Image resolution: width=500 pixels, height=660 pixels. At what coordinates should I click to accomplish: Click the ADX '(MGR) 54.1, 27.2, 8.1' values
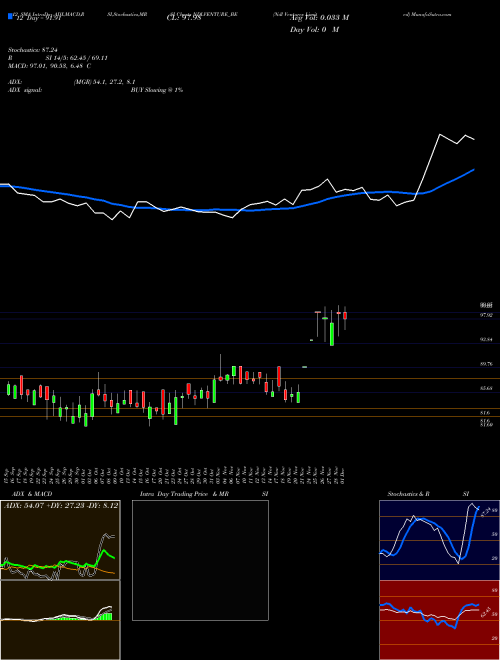(104, 82)
